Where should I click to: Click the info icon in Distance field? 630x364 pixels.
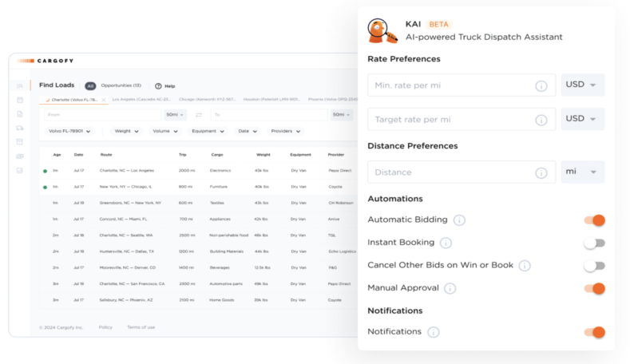point(541,172)
